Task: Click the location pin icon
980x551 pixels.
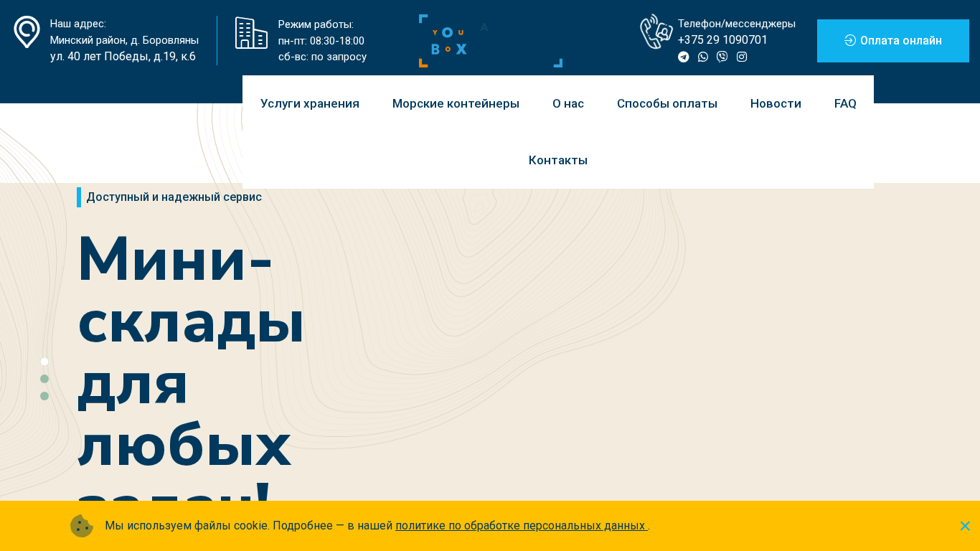Action: [27, 32]
